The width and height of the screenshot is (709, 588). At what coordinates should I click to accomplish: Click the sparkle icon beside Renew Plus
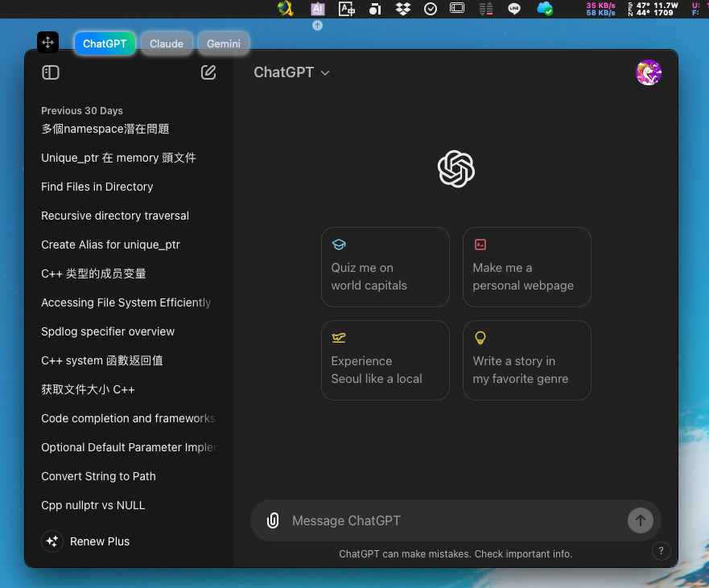pos(52,541)
